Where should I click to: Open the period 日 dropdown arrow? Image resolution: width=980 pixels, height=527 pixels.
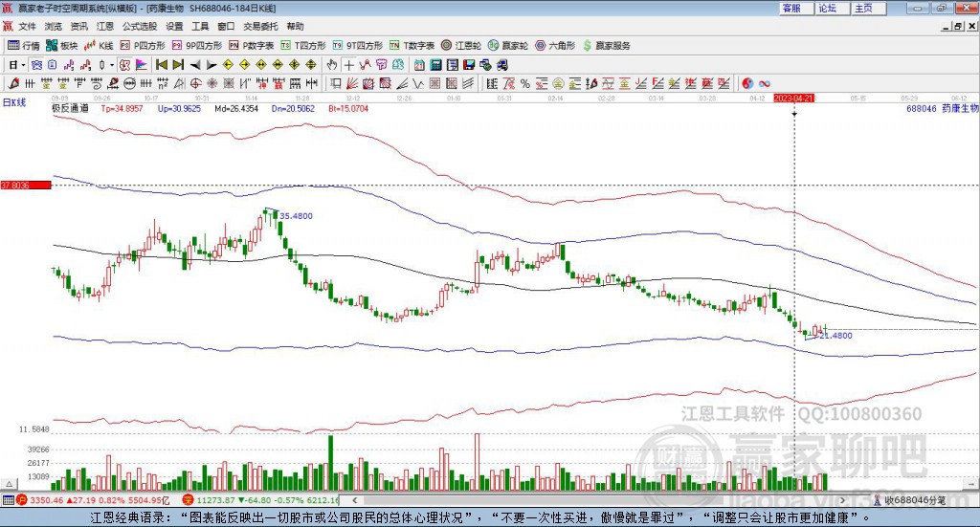[24, 65]
